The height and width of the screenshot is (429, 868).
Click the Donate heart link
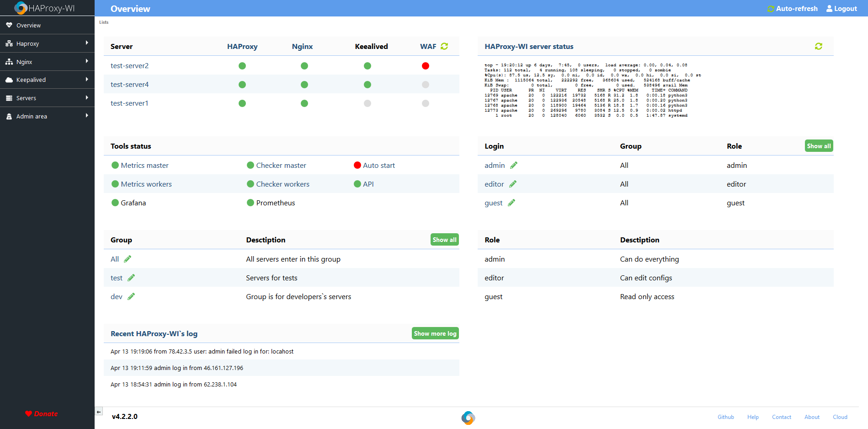pyautogui.click(x=42, y=413)
